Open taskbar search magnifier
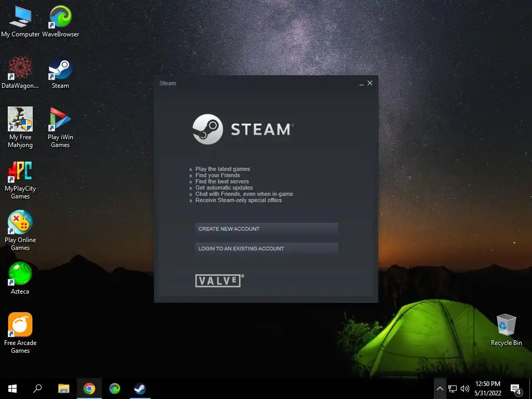This screenshot has width=532, height=399. click(37, 389)
